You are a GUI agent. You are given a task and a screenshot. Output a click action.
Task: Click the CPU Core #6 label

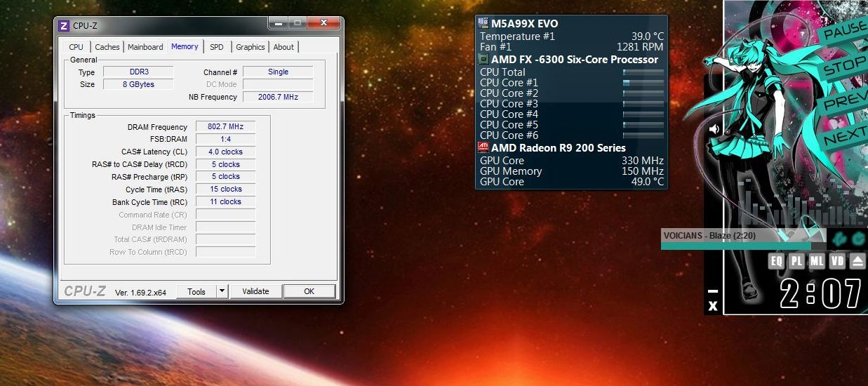(x=509, y=135)
